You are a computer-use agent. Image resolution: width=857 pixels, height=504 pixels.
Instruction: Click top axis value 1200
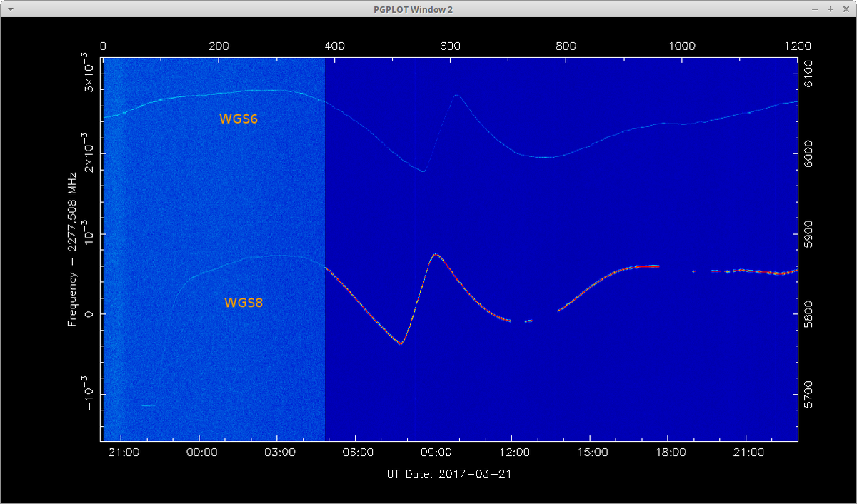coord(798,46)
